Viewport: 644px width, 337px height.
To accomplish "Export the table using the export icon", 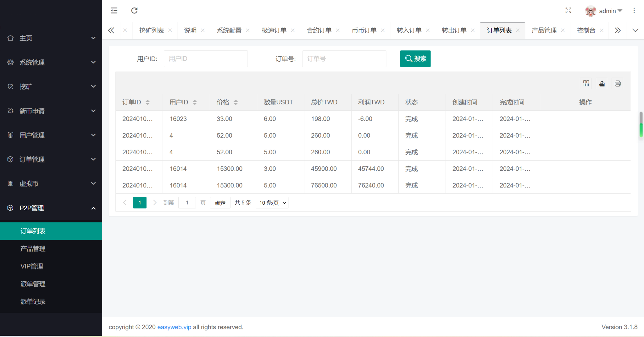I will click(x=602, y=84).
